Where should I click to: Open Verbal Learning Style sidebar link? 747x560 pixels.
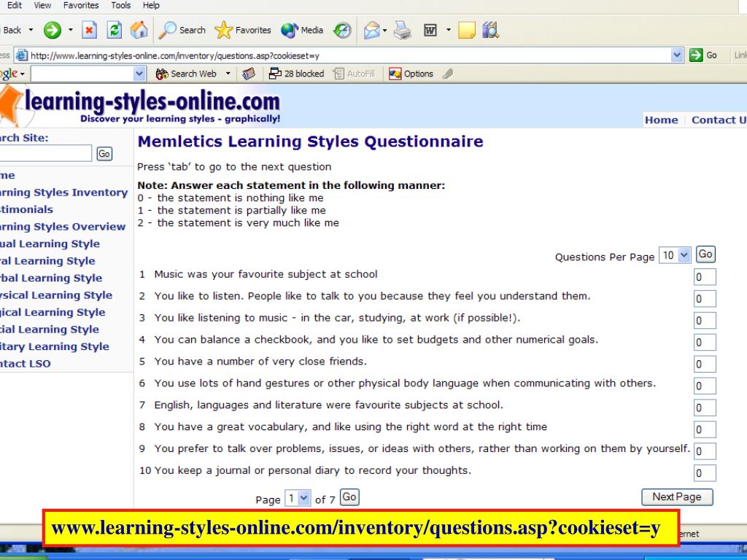(x=51, y=278)
